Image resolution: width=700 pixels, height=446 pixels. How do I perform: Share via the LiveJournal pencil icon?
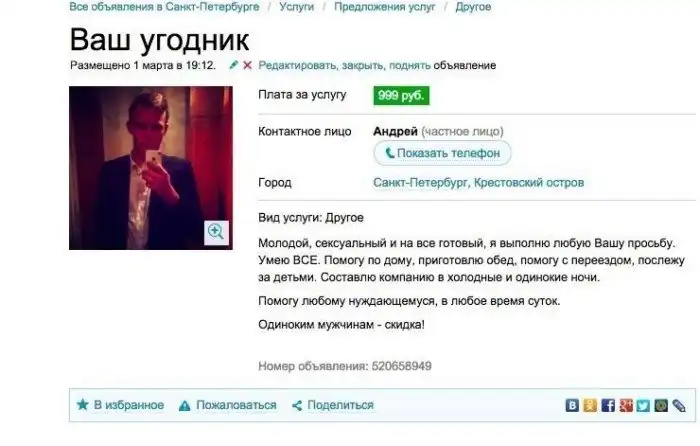(x=679, y=405)
